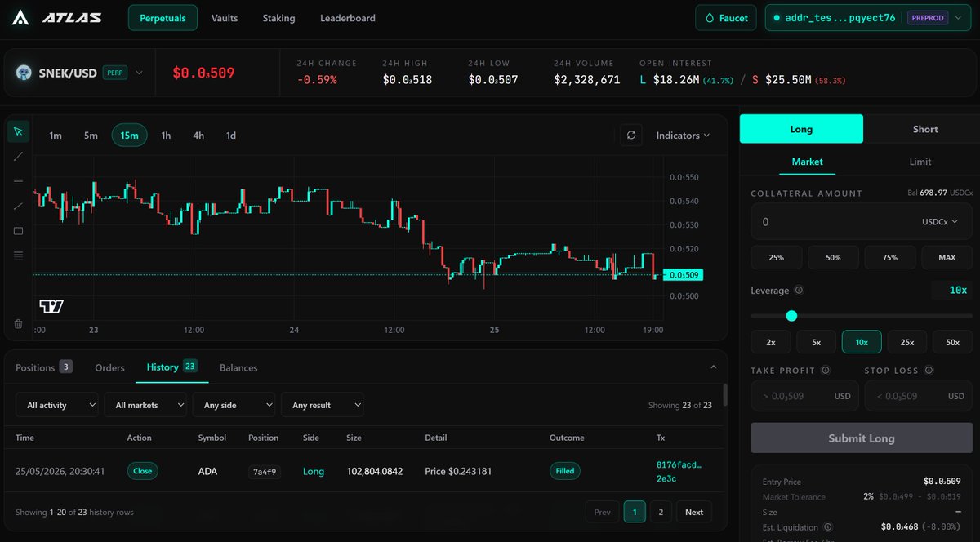Click the Est. Liquidation info icon
Screen dimensions: 980x542
click(827, 527)
